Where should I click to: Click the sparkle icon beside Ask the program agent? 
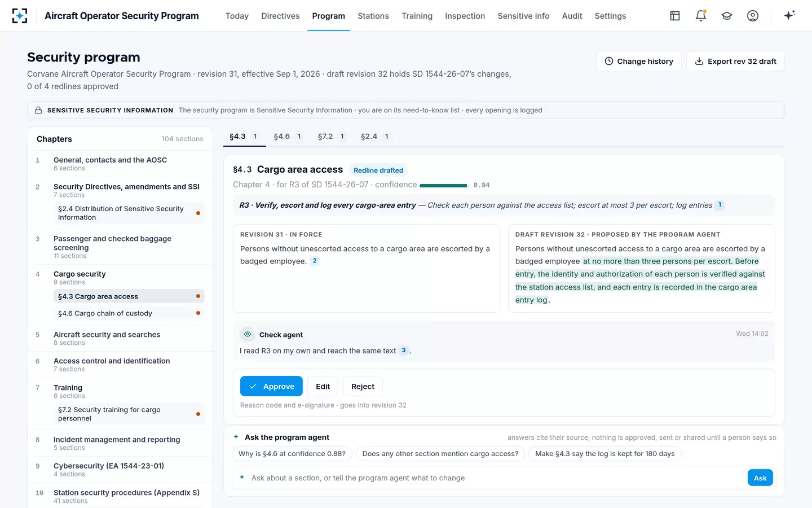tap(236, 437)
